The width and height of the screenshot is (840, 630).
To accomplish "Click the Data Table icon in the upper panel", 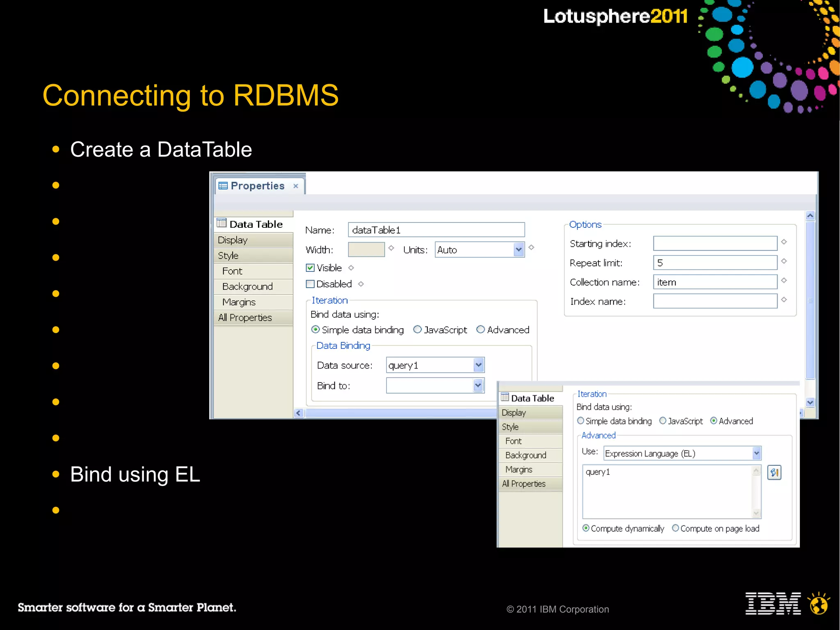I will 221,223.
